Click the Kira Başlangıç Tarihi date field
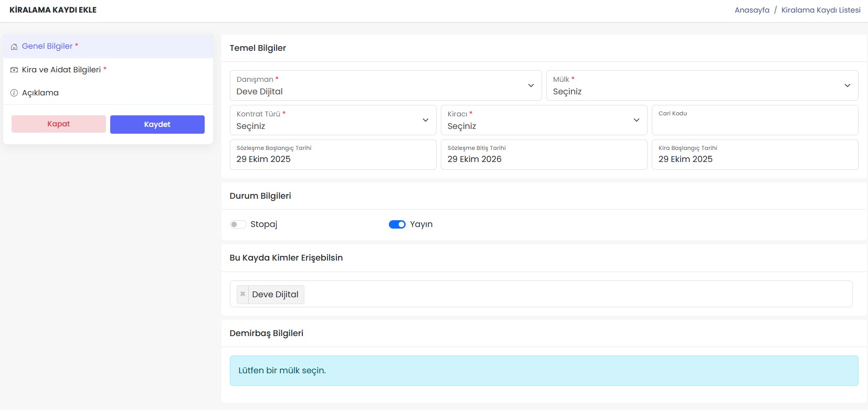The image size is (868, 410). [754, 155]
